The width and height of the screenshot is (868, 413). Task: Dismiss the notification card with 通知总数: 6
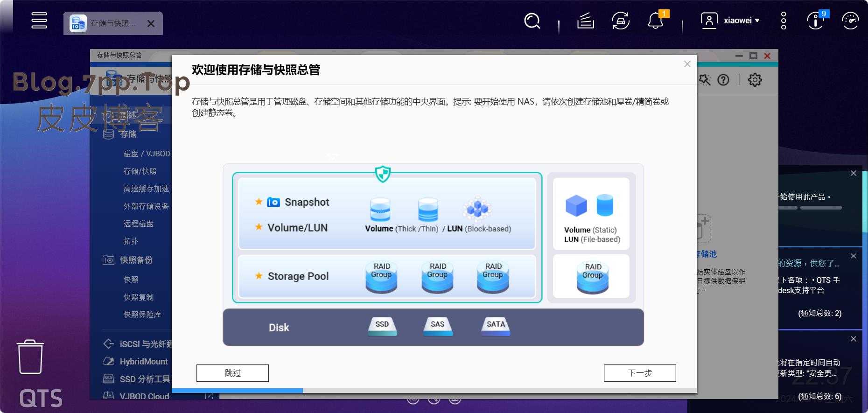pos(854,339)
